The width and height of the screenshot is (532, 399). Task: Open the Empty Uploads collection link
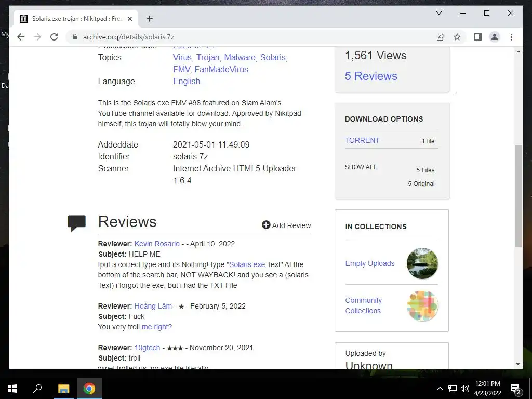[x=370, y=263]
